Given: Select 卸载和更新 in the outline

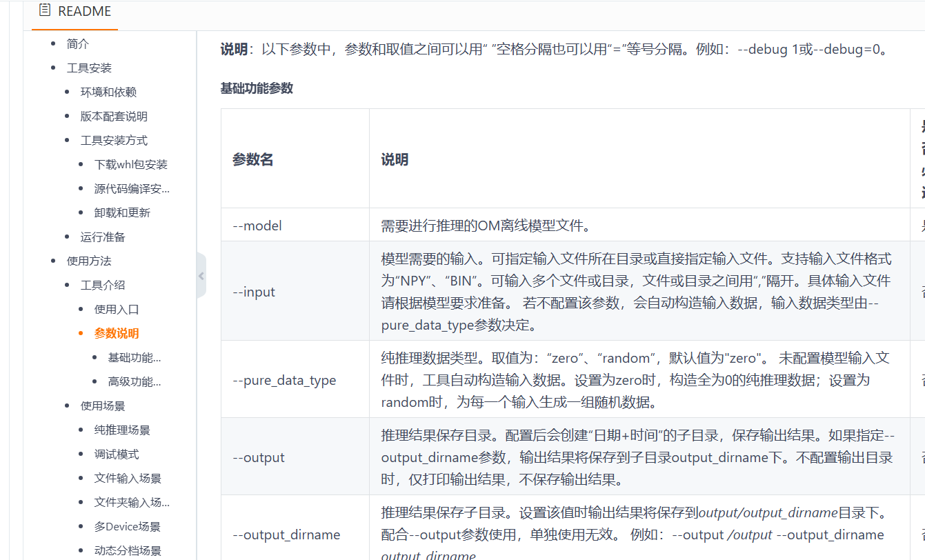Looking at the screenshot, I should pyautogui.click(x=122, y=213).
